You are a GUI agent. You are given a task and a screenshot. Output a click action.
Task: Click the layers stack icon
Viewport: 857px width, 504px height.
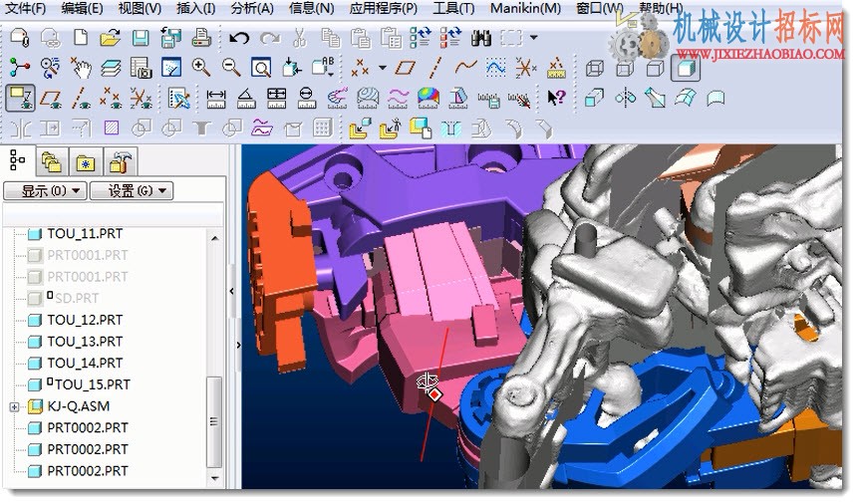[x=111, y=68]
